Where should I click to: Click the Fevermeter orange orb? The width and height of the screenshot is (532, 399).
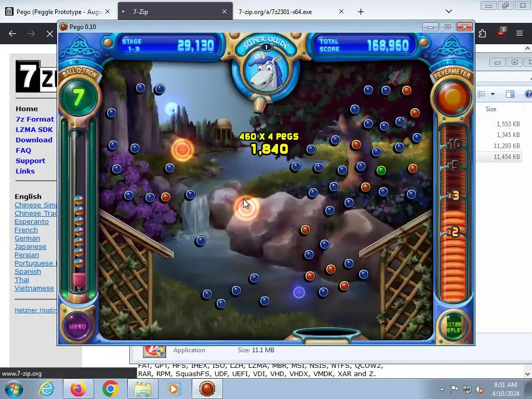(x=453, y=97)
